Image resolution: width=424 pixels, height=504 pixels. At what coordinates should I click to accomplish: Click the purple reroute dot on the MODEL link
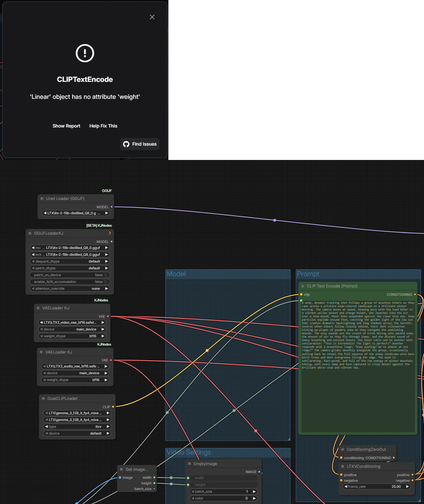point(274,220)
